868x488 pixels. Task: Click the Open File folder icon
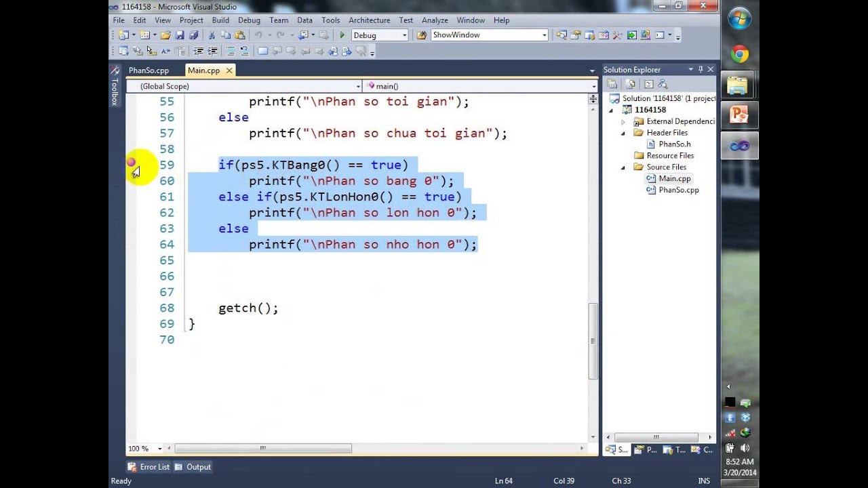[x=165, y=35]
